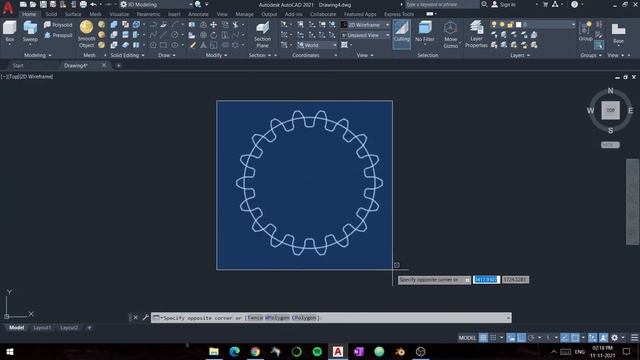Select the Box solid tool
Viewport: 640px width, 360px height.
(9, 32)
